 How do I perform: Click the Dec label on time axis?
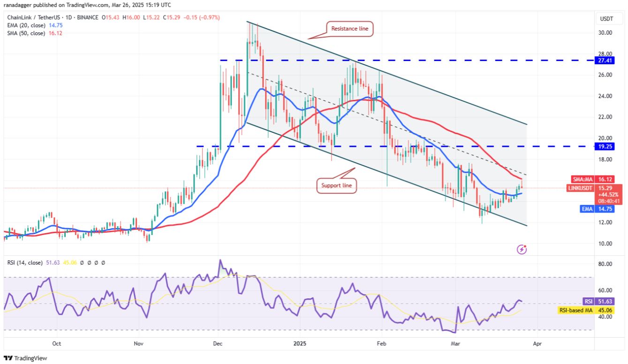[218, 344]
